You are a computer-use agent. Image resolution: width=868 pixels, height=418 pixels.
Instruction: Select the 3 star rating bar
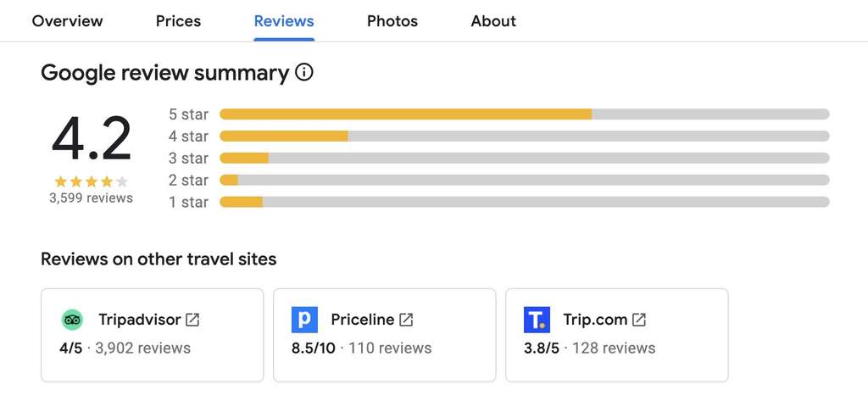point(524,159)
